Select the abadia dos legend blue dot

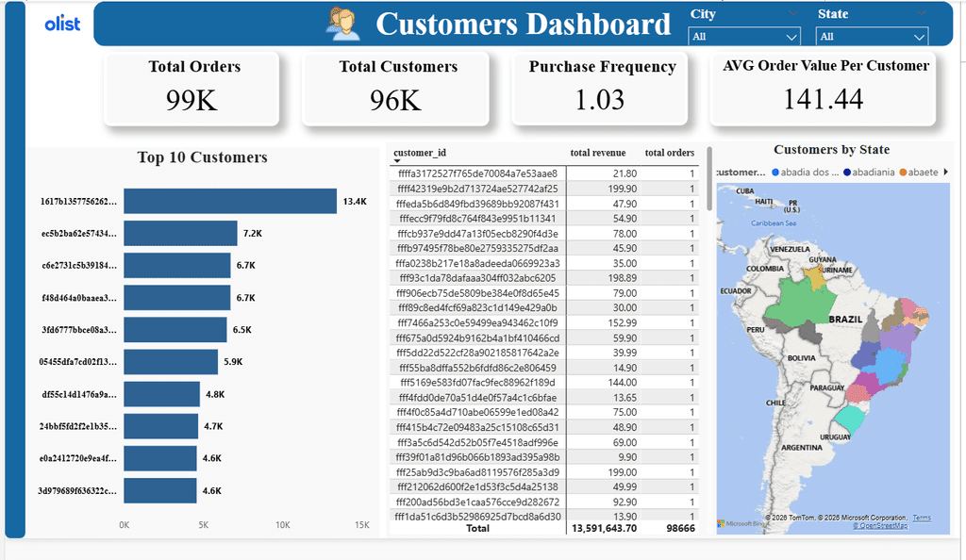tap(775, 173)
